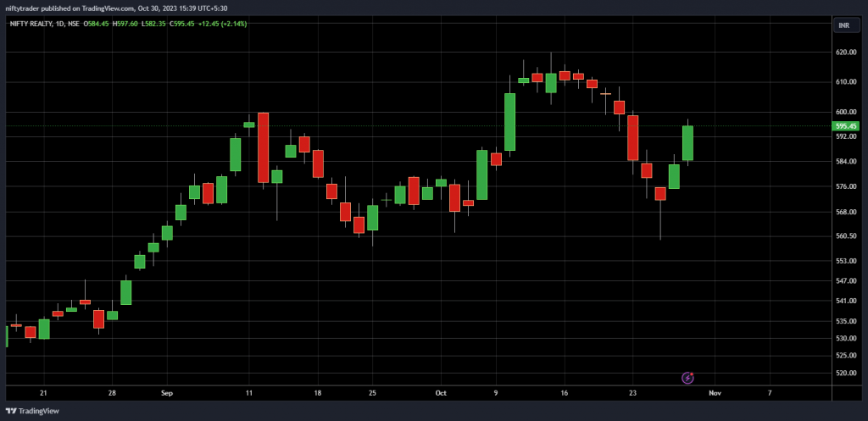Select the latest green candle at the chart's right end

688,143
